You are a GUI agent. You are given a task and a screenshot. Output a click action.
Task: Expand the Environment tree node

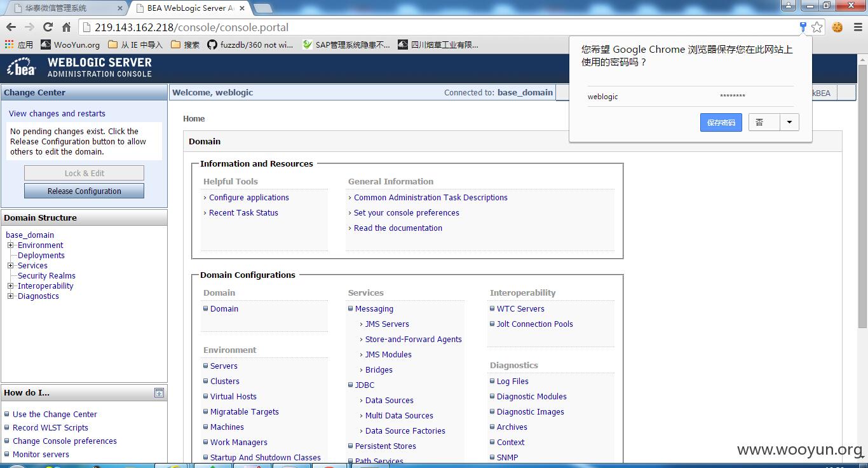[10, 245]
